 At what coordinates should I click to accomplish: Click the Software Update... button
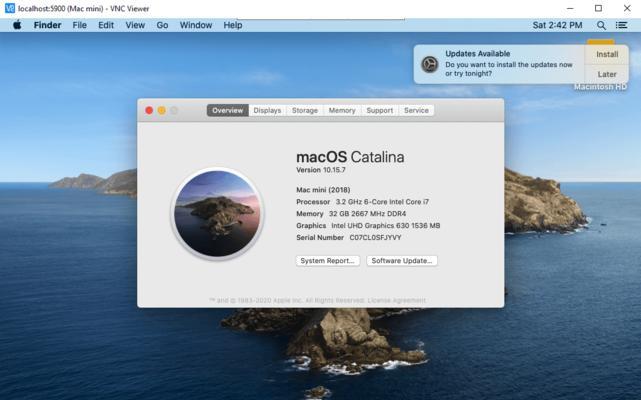pos(402,261)
